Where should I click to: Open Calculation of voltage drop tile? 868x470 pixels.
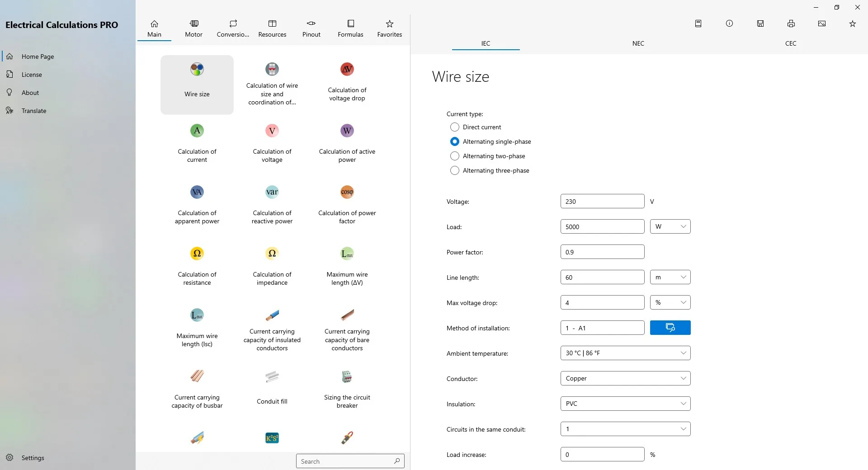[x=347, y=85]
